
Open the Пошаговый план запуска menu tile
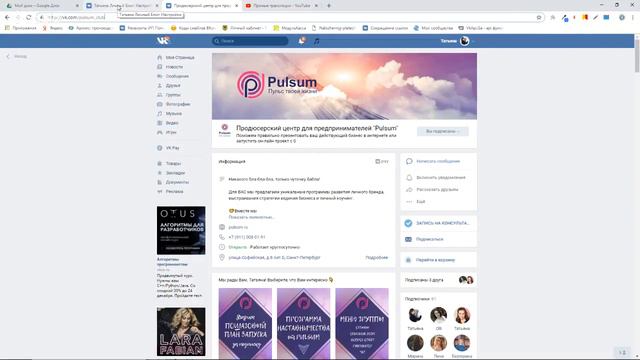click(x=245, y=324)
